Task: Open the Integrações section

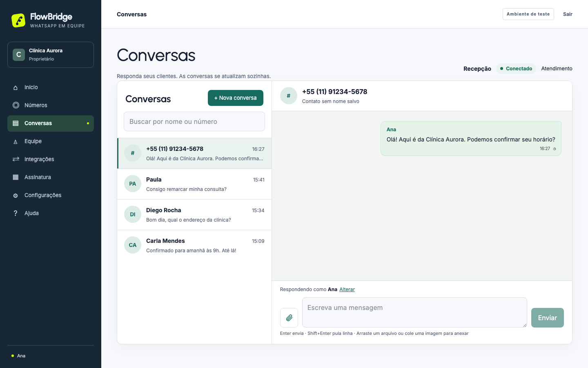Action: (x=51, y=159)
